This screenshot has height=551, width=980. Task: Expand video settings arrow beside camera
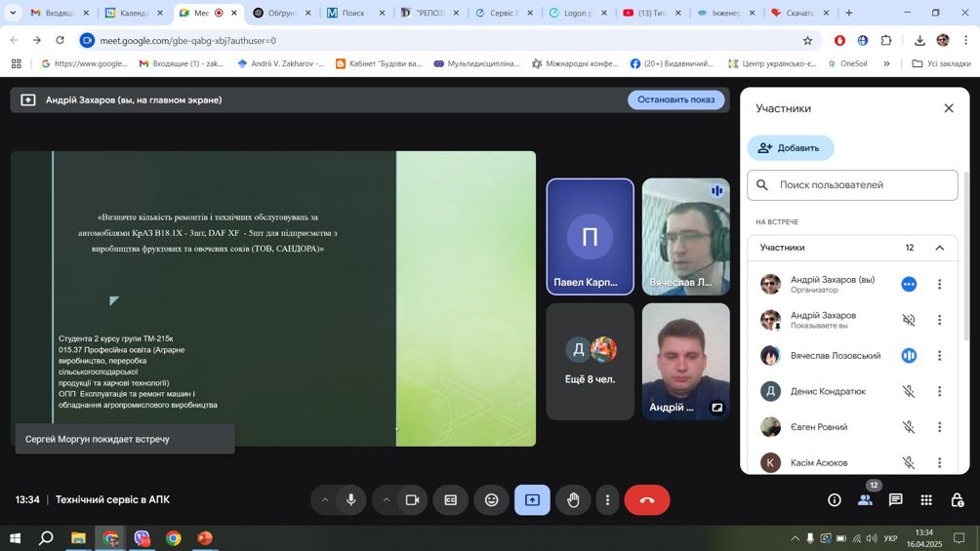click(x=387, y=500)
